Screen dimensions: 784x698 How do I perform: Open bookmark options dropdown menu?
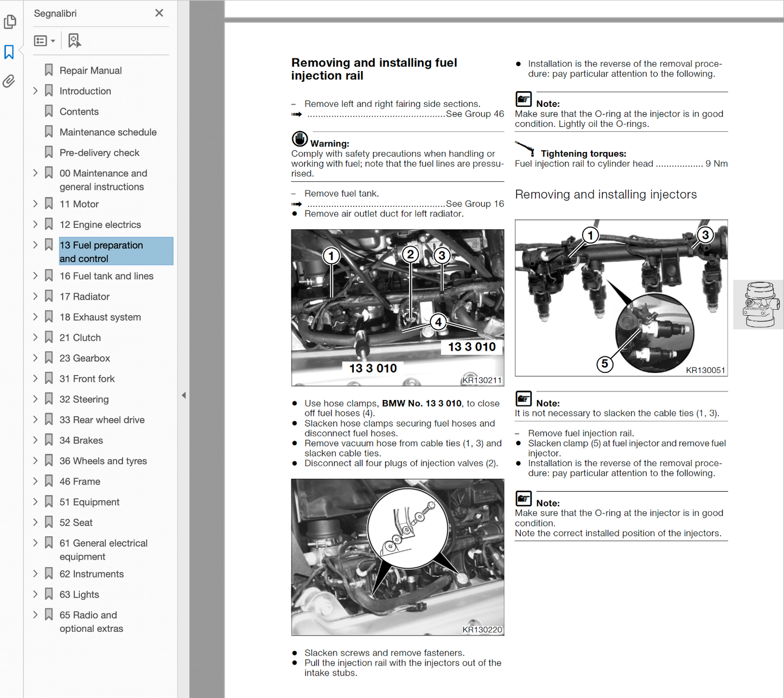(44, 41)
